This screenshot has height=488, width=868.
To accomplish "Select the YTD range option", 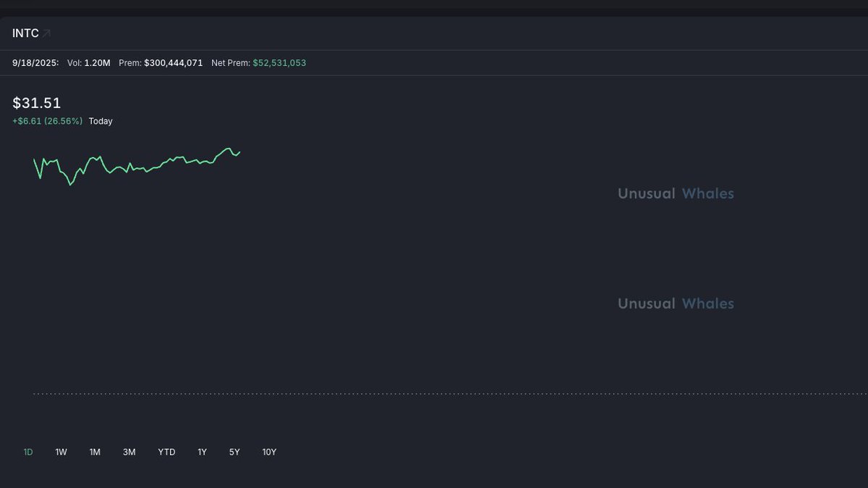I will [166, 452].
